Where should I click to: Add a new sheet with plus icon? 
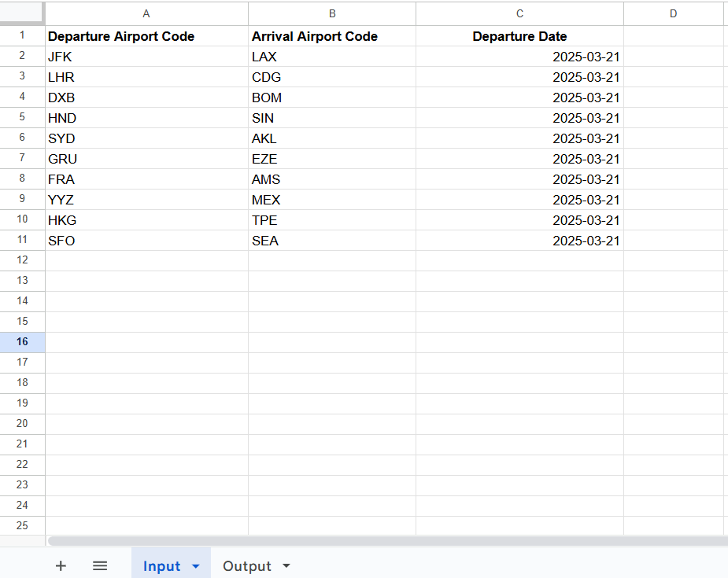[x=61, y=565]
